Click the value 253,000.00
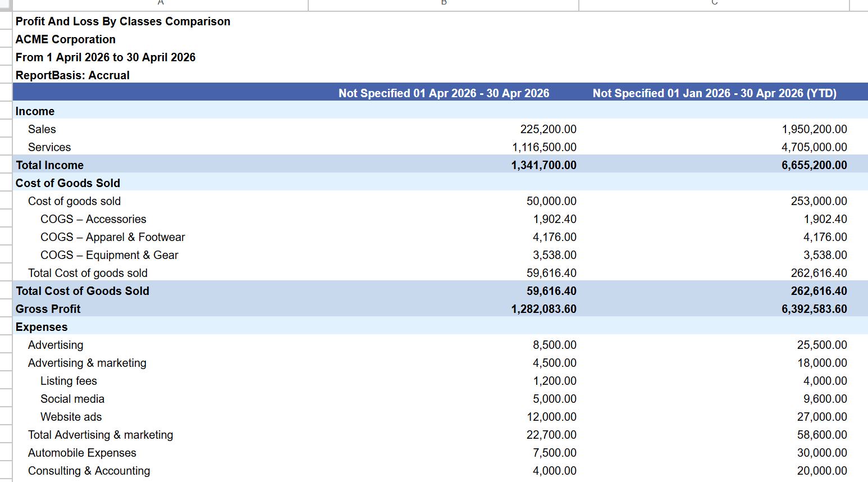The height and width of the screenshot is (482, 868). [819, 201]
